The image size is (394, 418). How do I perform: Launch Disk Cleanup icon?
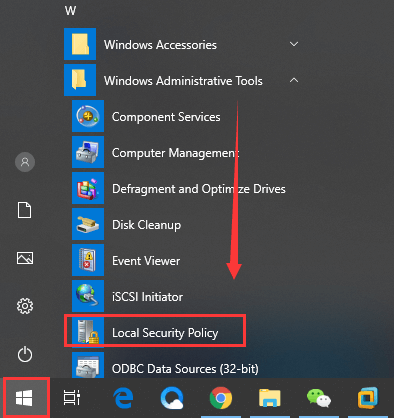[88, 224]
